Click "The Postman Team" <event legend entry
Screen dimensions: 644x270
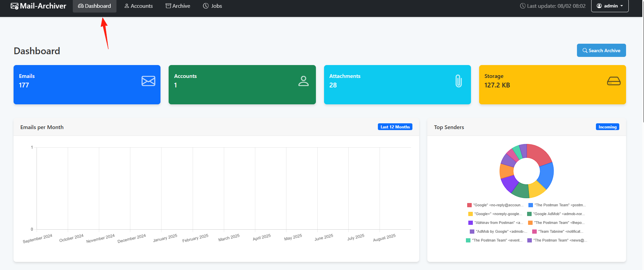494,240
